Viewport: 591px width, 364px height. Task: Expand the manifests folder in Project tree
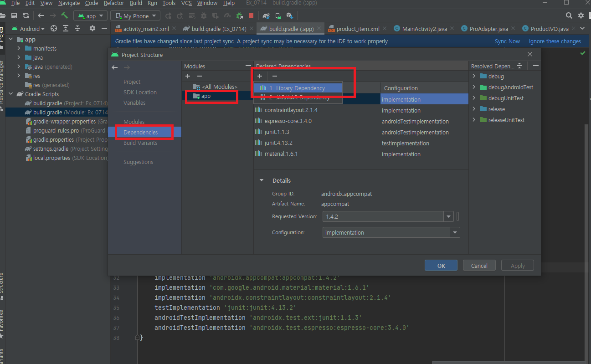pyautogui.click(x=19, y=48)
